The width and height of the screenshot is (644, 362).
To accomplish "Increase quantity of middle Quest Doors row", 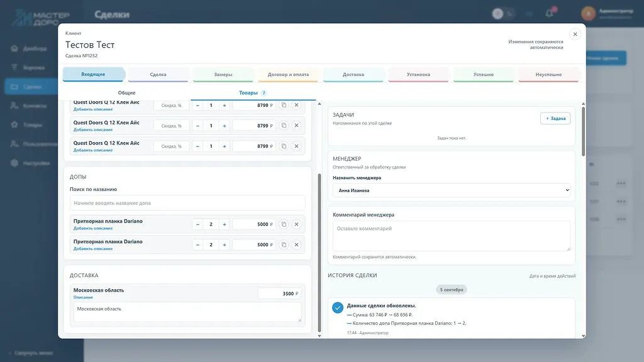I will point(225,126).
